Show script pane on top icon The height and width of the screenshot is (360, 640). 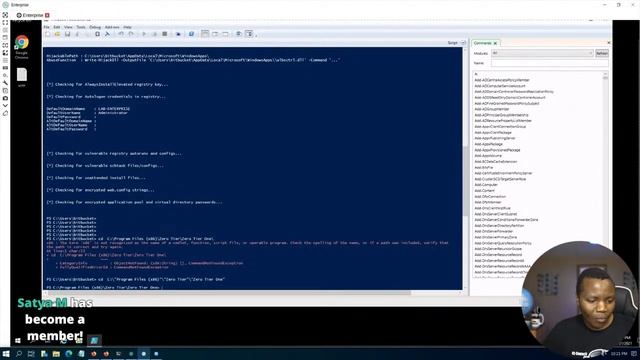tap(205, 34)
